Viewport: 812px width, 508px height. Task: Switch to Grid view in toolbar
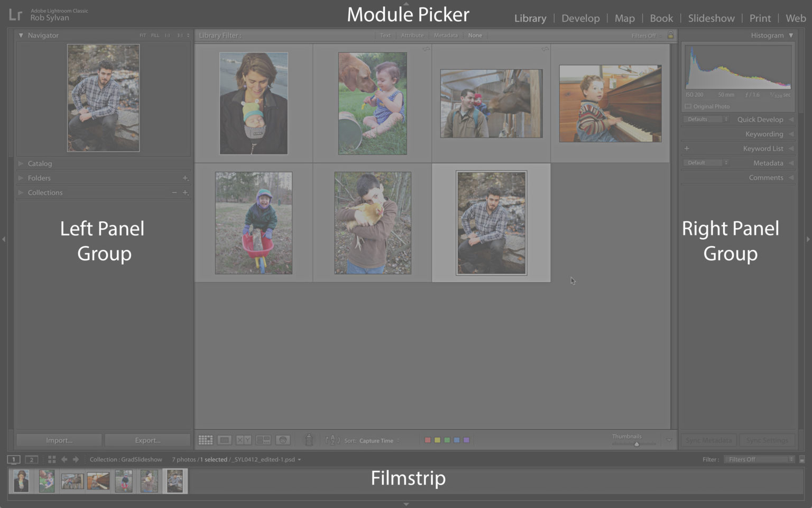tap(205, 440)
